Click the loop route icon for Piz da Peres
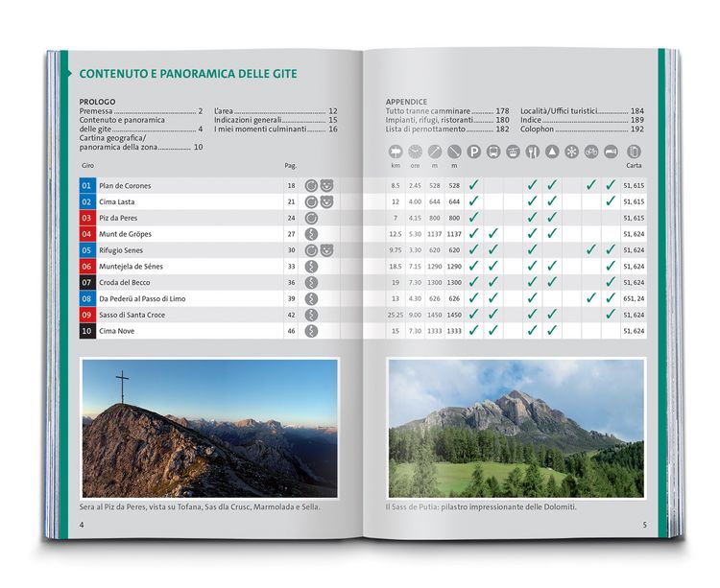The height and width of the screenshot is (588, 720). [x=311, y=218]
